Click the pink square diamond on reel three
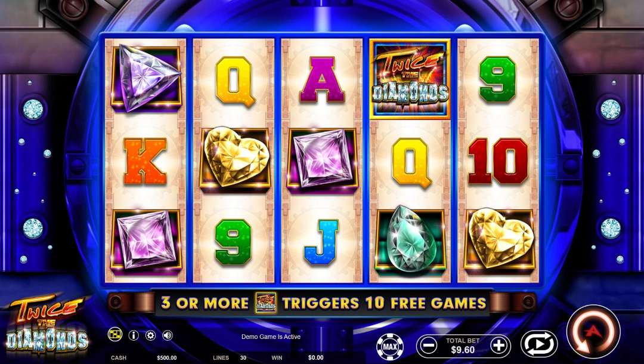 pyautogui.click(x=323, y=161)
